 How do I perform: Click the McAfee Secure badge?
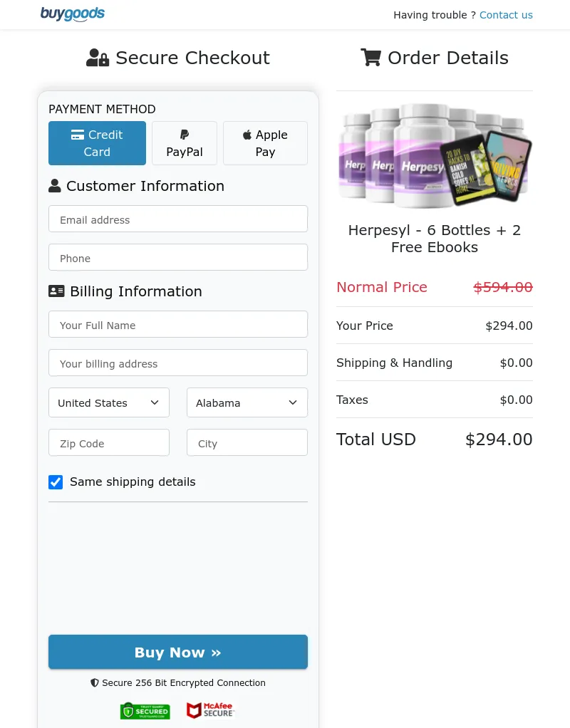[210, 710]
